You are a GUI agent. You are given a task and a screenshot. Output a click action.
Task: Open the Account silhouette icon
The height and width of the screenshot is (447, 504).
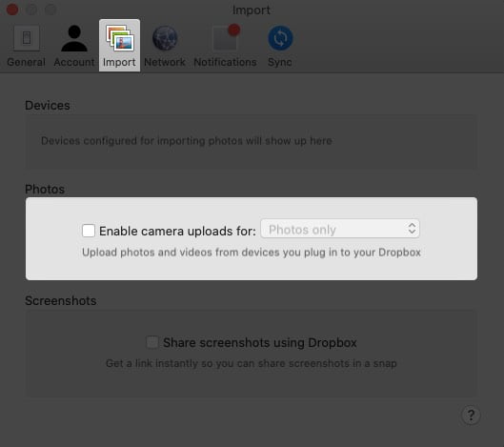click(74, 38)
